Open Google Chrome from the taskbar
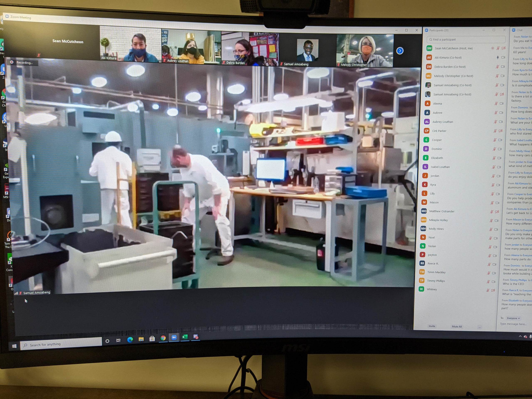 pyautogui.click(x=163, y=338)
